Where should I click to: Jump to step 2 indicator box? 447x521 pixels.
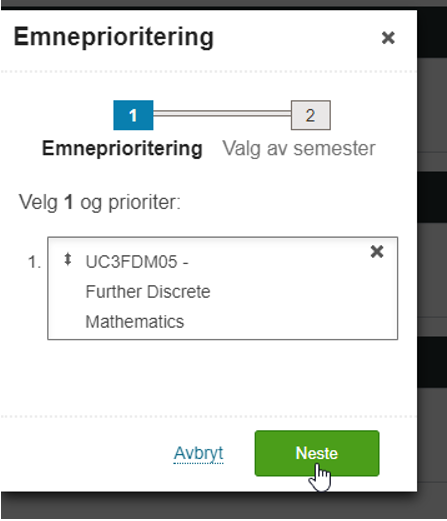click(311, 115)
